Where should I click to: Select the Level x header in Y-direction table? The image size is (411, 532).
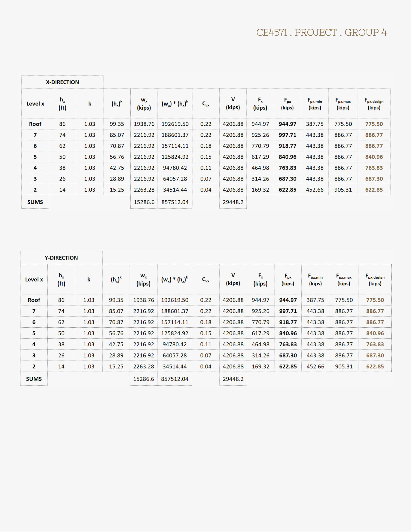(x=34, y=279)
